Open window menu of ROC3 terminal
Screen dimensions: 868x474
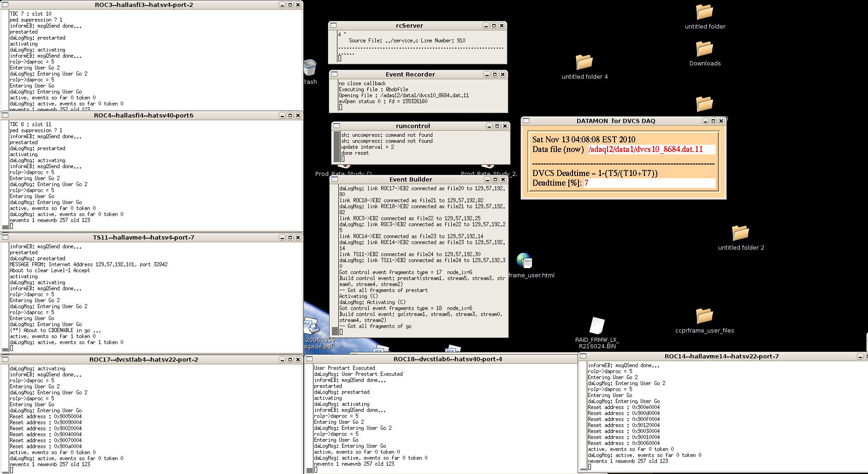(x=5, y=5)
